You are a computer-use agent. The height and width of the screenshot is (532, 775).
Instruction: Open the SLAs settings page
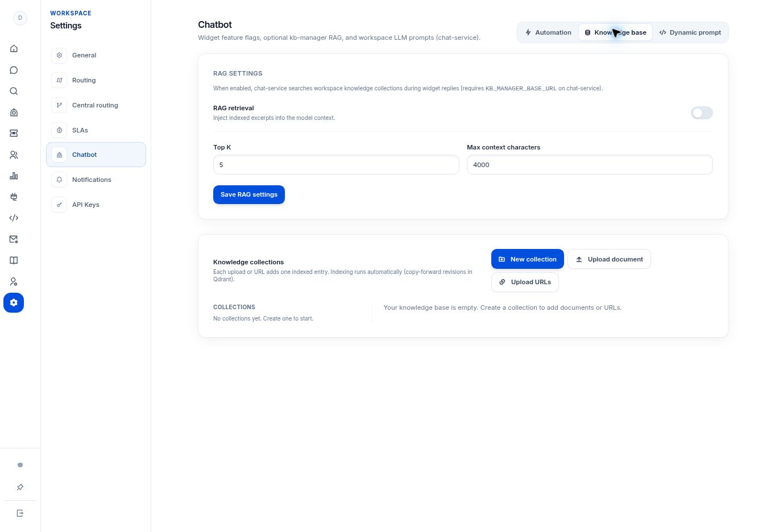pyautogui.click(x=96, y=130)
